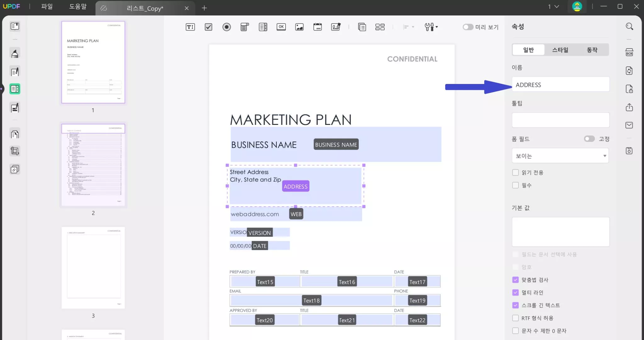Open the 파일 menu
The width and height of the screenshot is (644, 340).
click(x=47, y=6)
